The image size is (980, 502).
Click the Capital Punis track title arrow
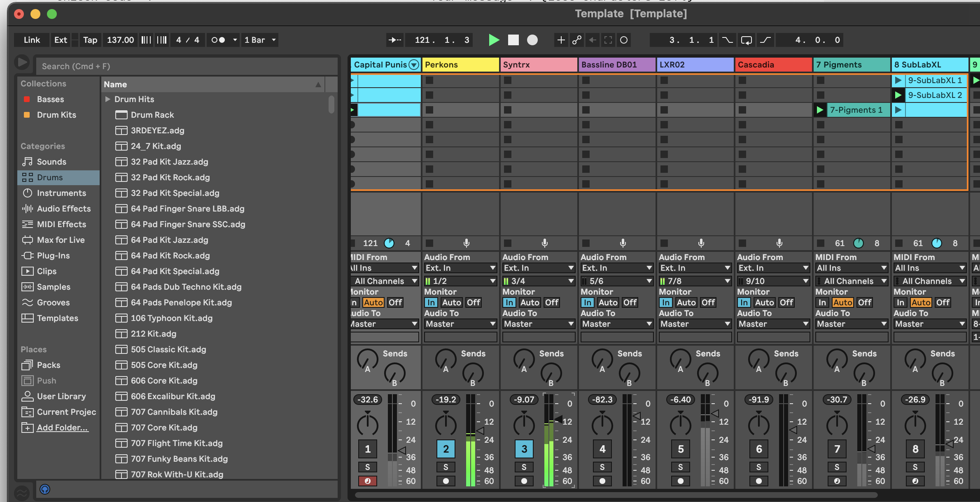coord(414,65)
